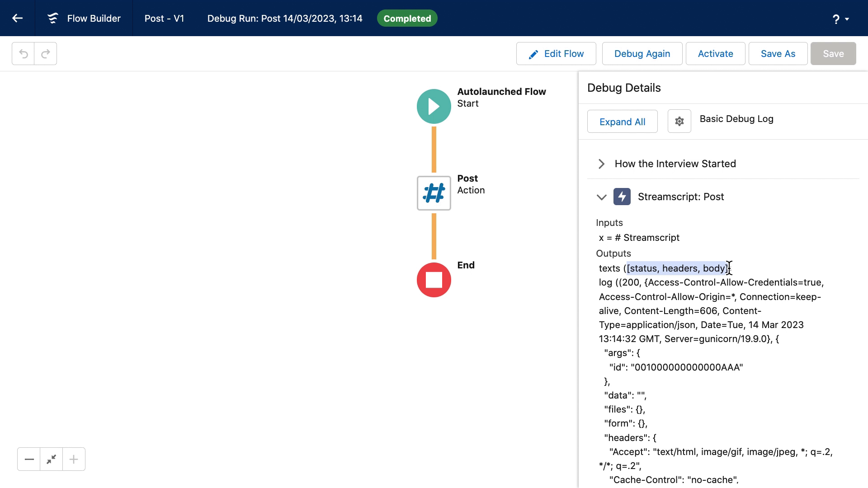The image size is (868, 488).
Task: Open the help question-mark menu
Action: 840,19
